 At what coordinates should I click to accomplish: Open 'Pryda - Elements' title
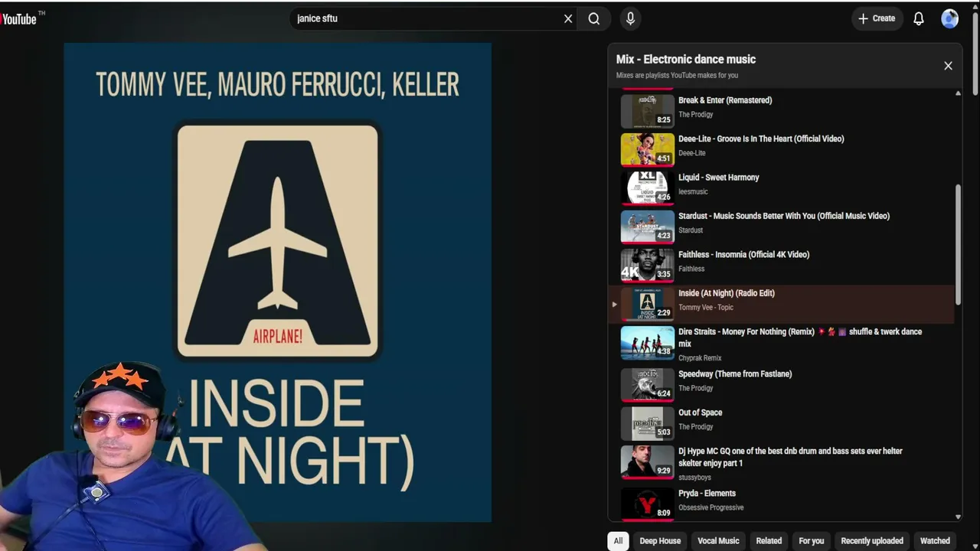(707, 494)
